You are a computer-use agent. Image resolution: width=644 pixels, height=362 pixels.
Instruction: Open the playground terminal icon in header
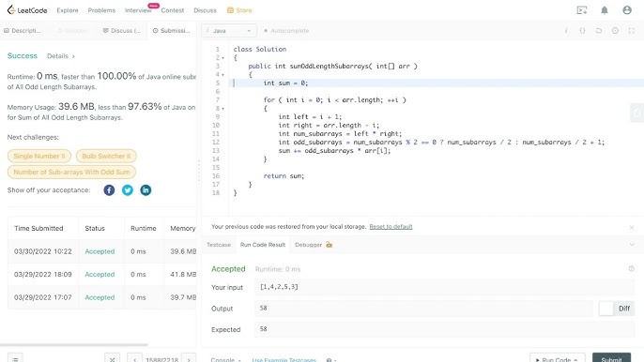point(582,10)
